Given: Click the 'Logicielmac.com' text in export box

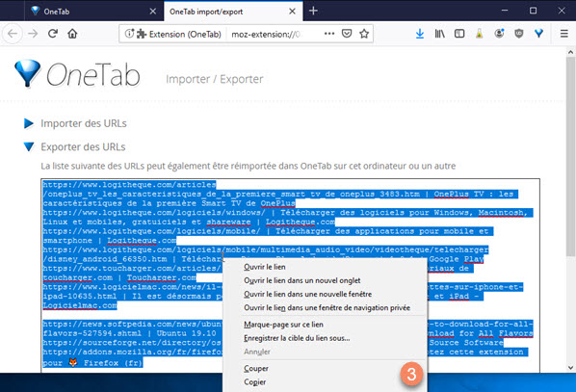Looking at the screenshot, I should (x=80, y=305).
